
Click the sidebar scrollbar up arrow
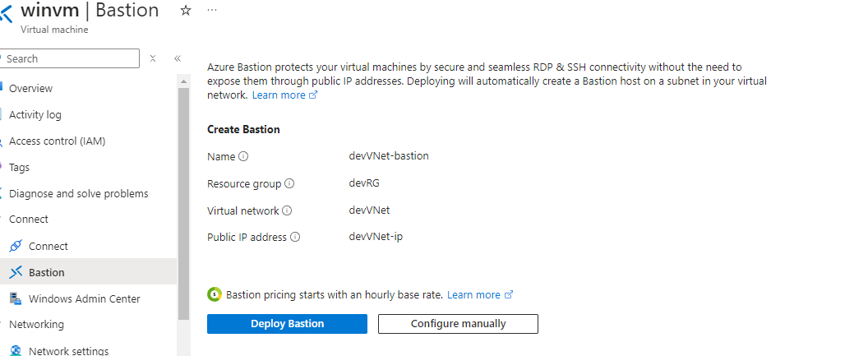pyautogui.click(x=184, y=81)
